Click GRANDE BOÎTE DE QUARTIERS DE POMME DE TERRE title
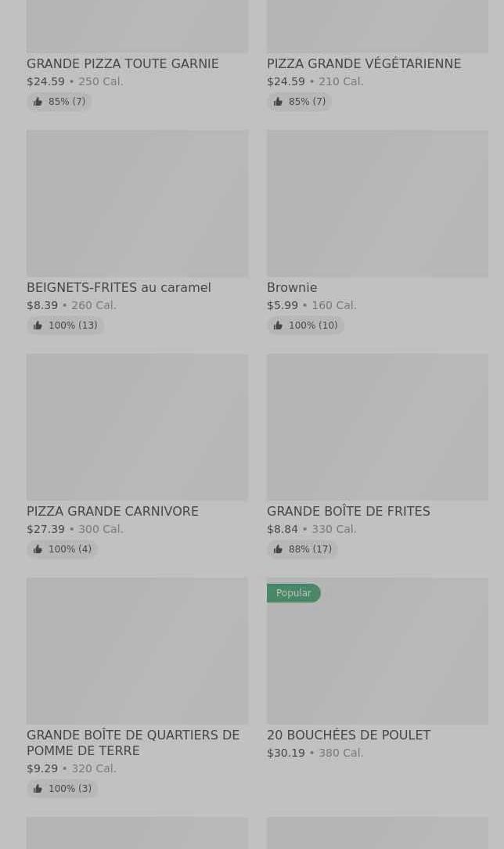The image size is (504, 849). pyautogui.click(x=133, y=743)
